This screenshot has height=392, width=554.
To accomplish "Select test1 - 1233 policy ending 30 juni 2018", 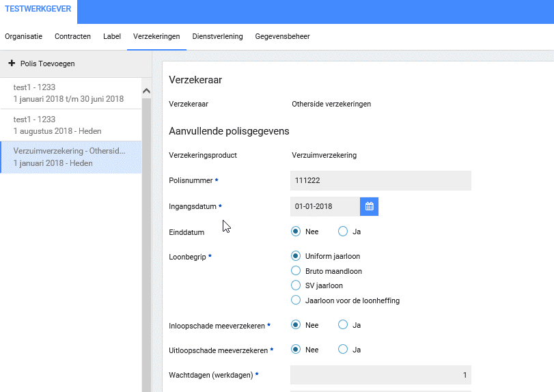I will 68,93.
